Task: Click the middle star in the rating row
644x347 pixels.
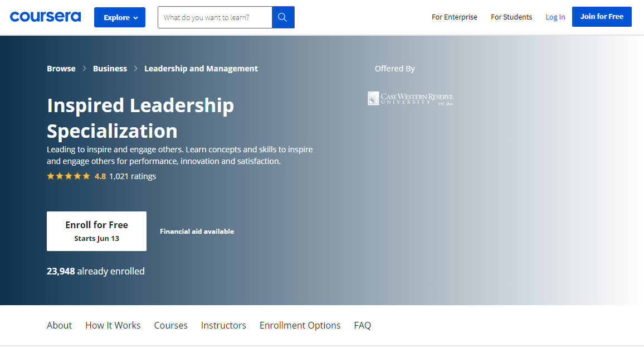Action: pos(68,176)
